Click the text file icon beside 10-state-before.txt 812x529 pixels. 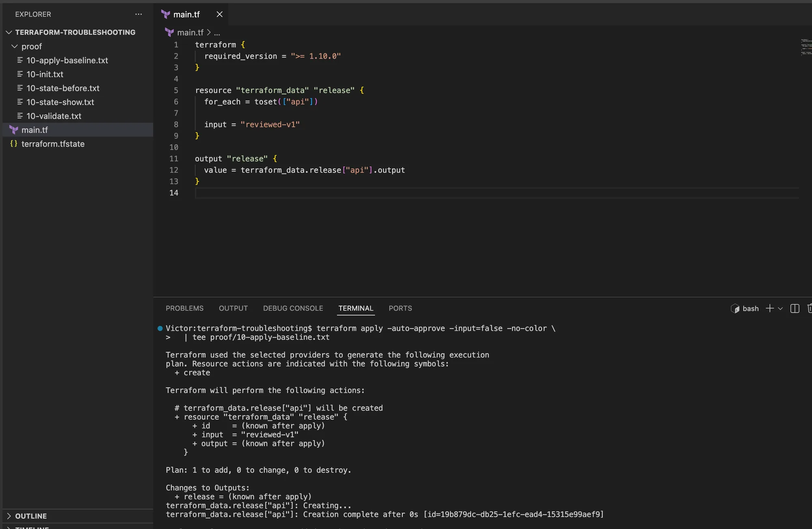click(20, 88)
